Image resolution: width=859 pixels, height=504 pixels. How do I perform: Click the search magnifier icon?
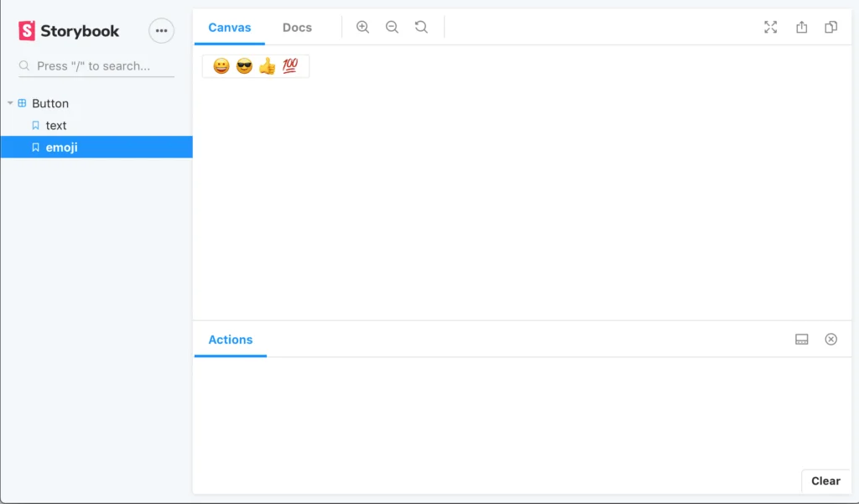(24, 65)
